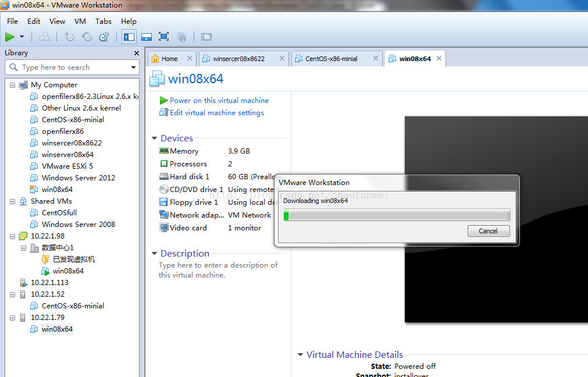Select 已发现虚拟机 folder in tree
Image resolution: width=588 pixels, height=377 pixels.
click(x=68, y=259)
